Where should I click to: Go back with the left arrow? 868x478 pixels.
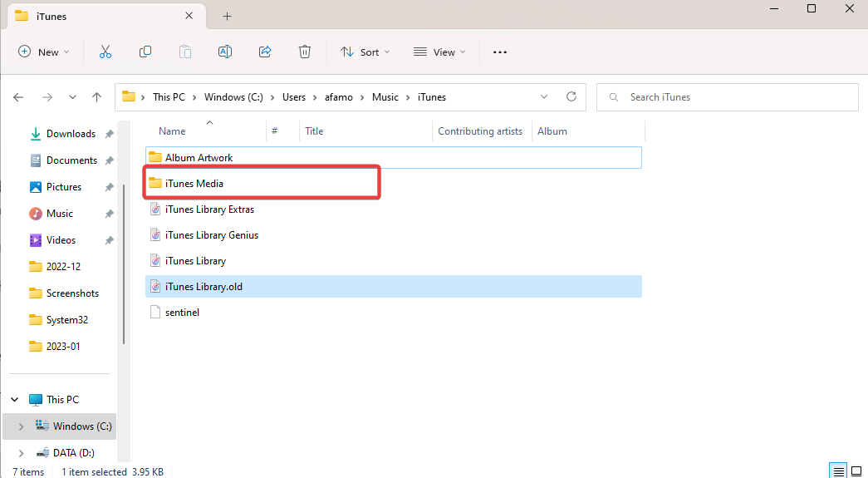[18, 97]
